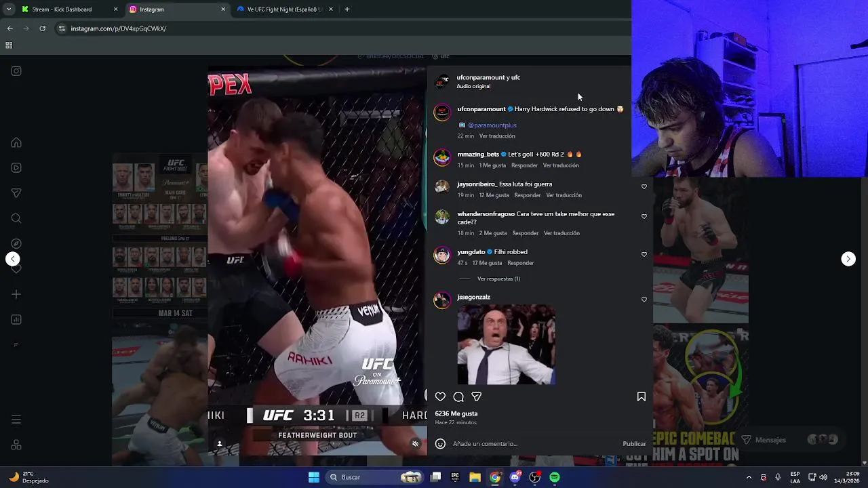Open Chrome apps grid in bookmarks bar
The width and height of the screenshot is (868, 488).
[9, 45]
